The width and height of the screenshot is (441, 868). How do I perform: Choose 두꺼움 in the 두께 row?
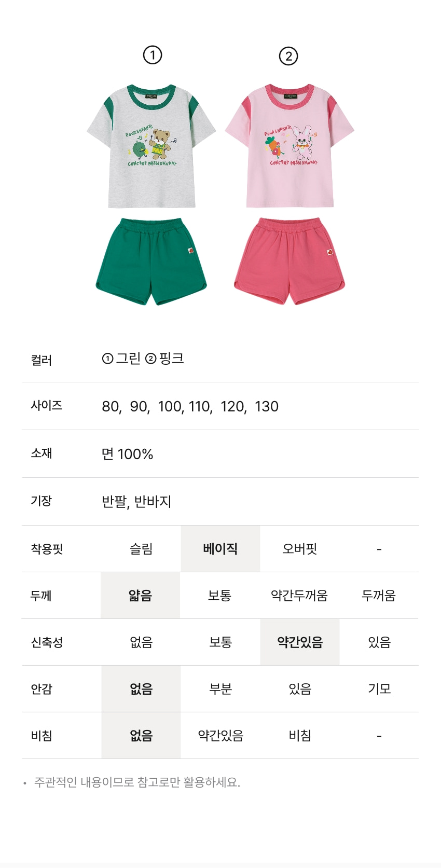pyautogui.click(x=379, y=595)
